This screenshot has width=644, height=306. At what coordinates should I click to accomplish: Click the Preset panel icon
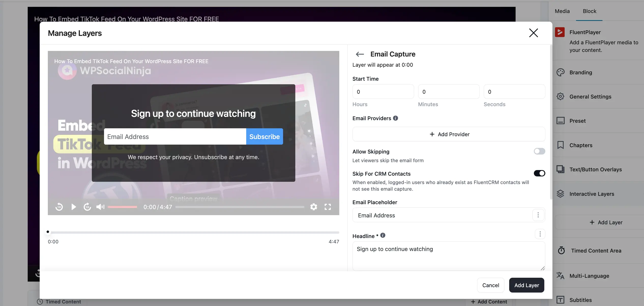(560, 121)
